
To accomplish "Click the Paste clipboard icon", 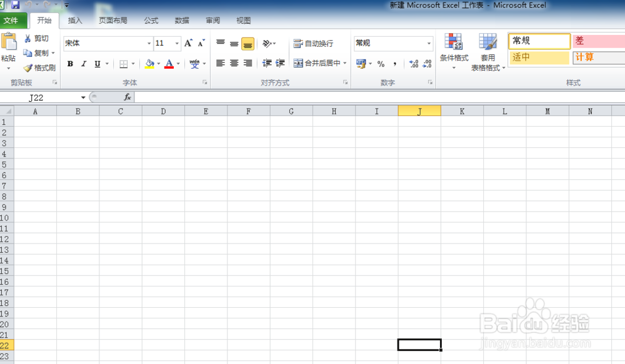I will [8, 42].
